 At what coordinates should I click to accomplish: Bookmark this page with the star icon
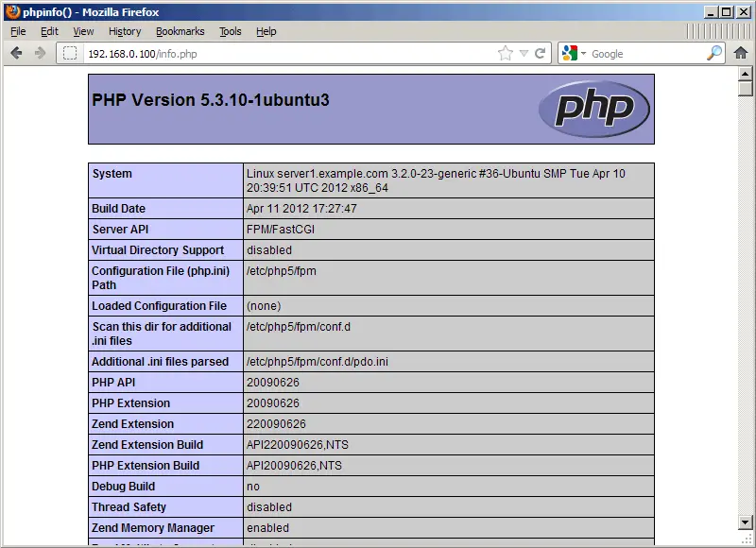coord(506,53)
